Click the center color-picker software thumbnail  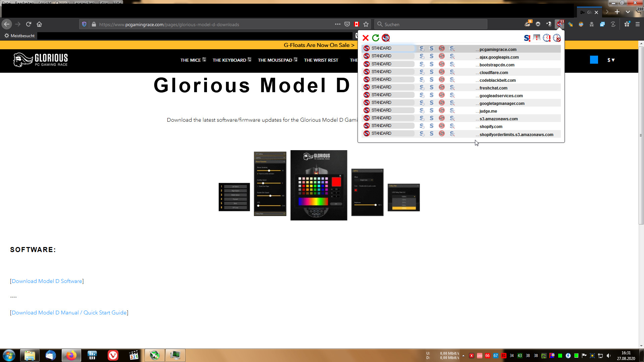(x=319, y=185)
